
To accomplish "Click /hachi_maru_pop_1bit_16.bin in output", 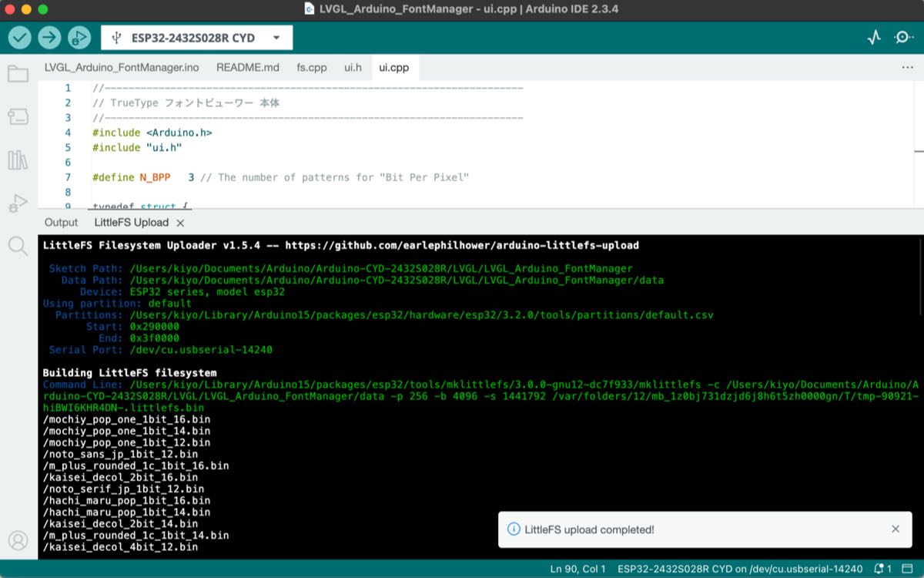I will pyautogui.click(x=126, y=500).
